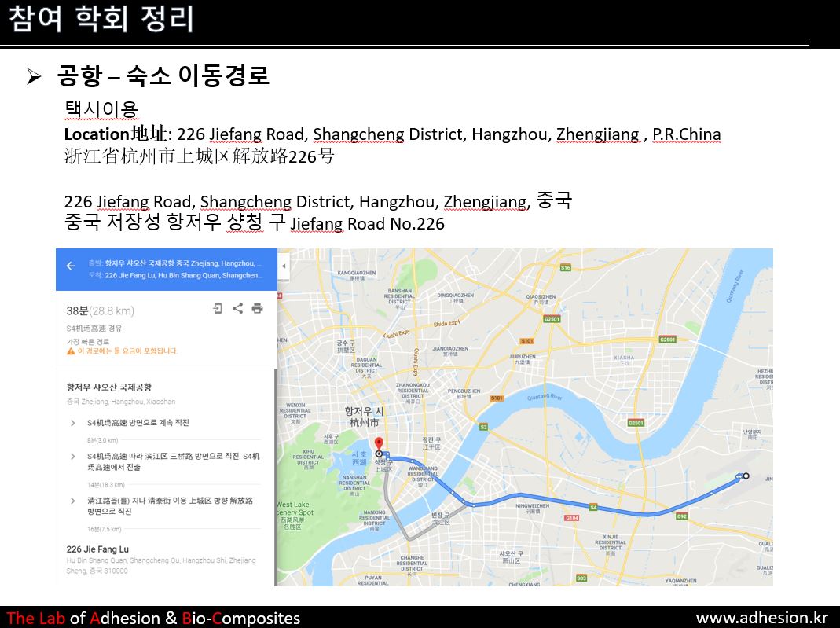This screenshot has width=840, height=628.
Task: Select the '38분(28.8 km)' route summary
Action: click(x=100, y=310)
